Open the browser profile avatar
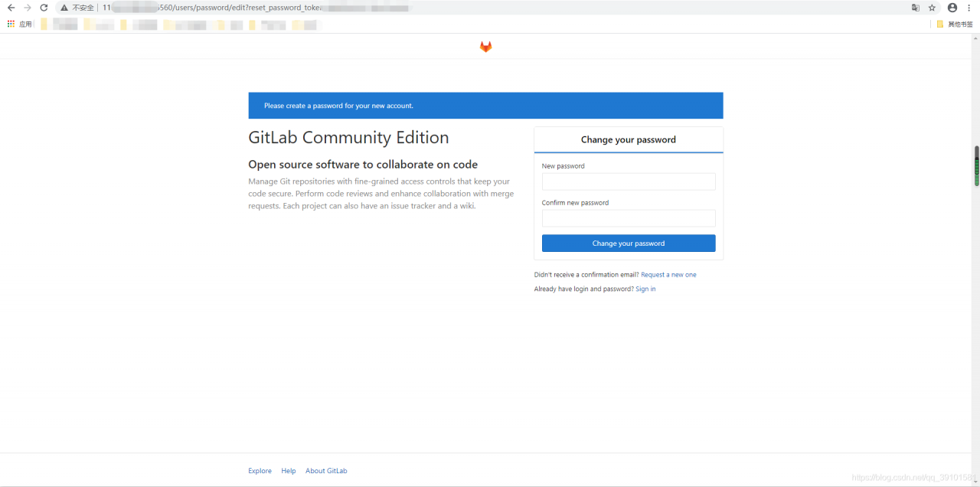Viewport: 980px width, 487px height. pyautogui.click(x=952, y=8)
